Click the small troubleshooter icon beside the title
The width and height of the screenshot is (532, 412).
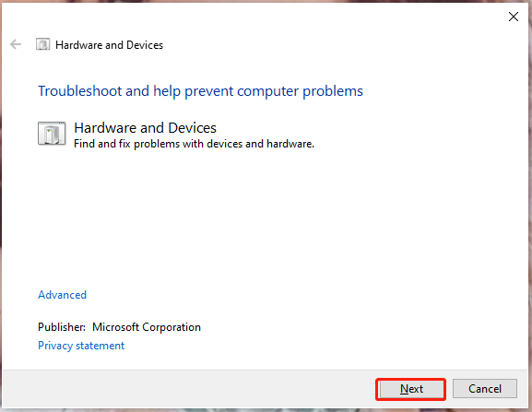[x=42, y=44]
